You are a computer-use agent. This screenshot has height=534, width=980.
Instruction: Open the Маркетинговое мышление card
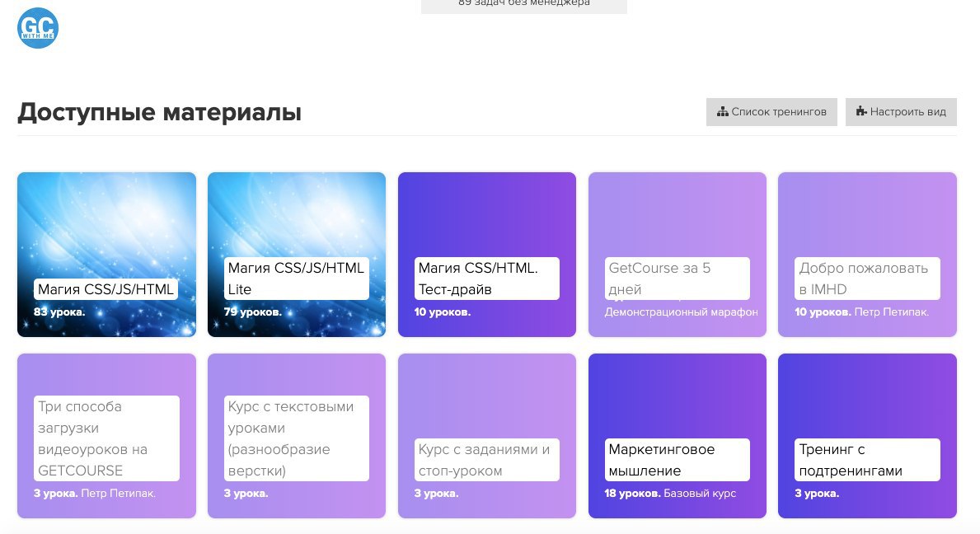pyautogui.click(x=678, y=436)
